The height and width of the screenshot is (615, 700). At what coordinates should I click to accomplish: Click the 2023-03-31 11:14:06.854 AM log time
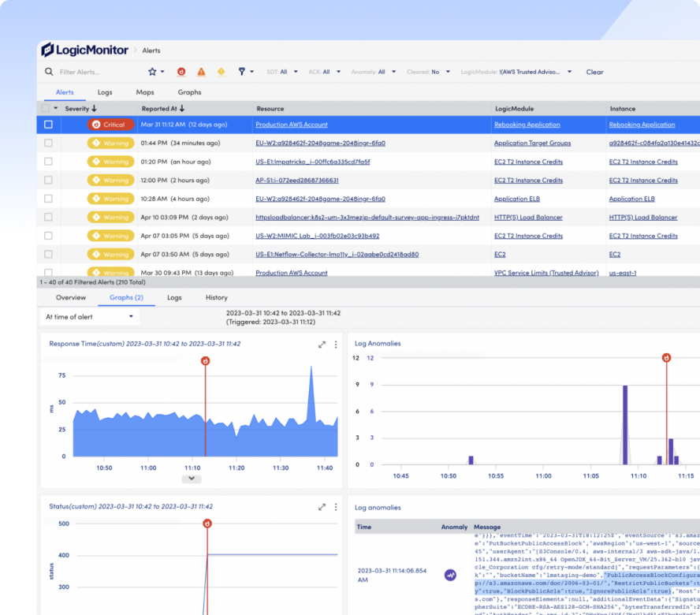[392, 575]
